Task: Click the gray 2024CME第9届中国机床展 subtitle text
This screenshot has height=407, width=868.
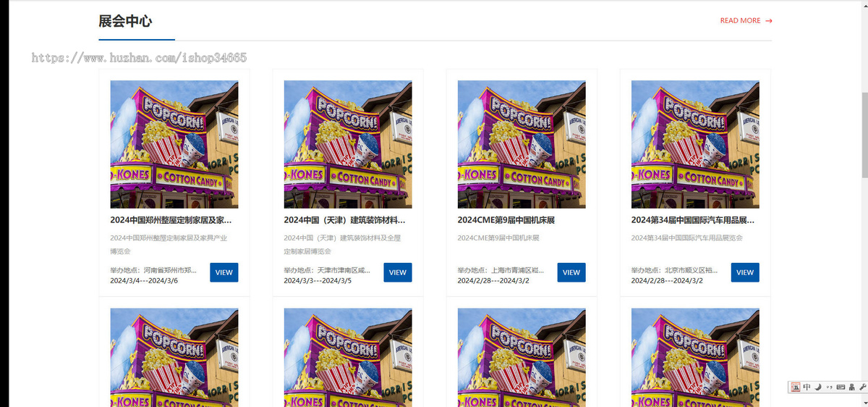Action: coord(498,238)
